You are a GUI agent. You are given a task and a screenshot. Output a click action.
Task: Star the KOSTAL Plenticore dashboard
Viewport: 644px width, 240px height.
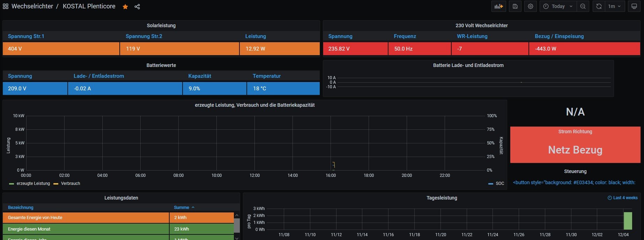(125, 7)
